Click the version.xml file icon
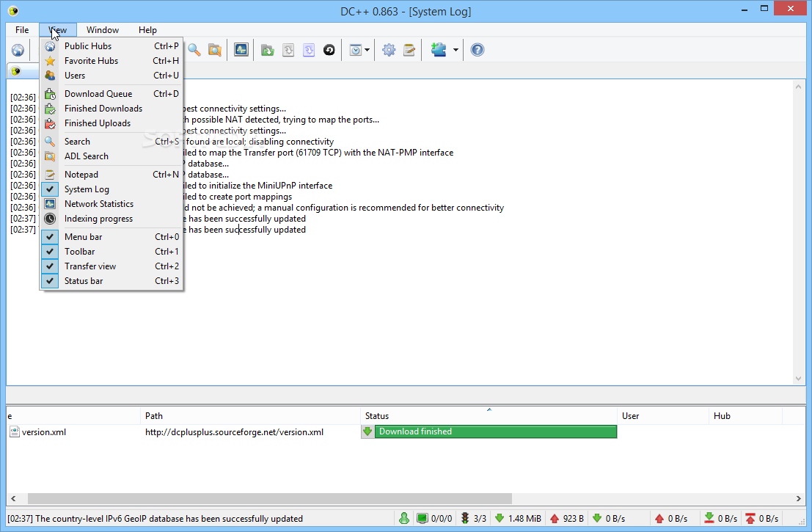Viewport: 812px width, 532px height. click(x=15, y=432)
